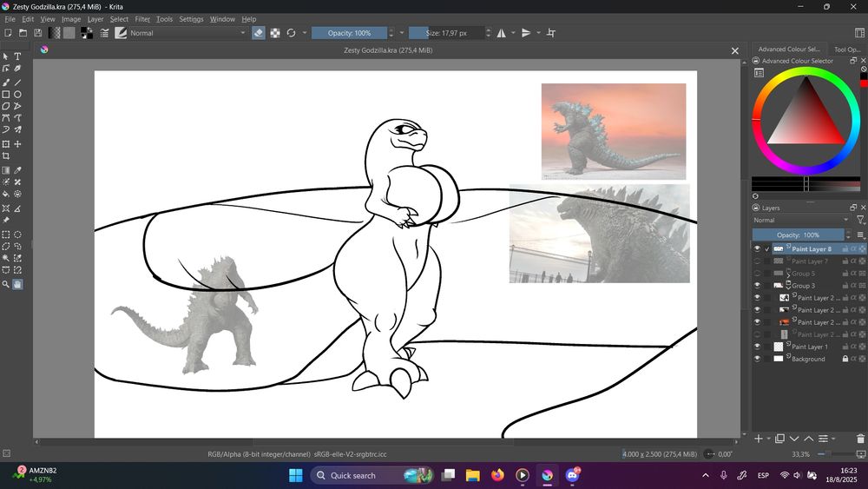Switch to the Tool Options tab

(x=845, y=50)
